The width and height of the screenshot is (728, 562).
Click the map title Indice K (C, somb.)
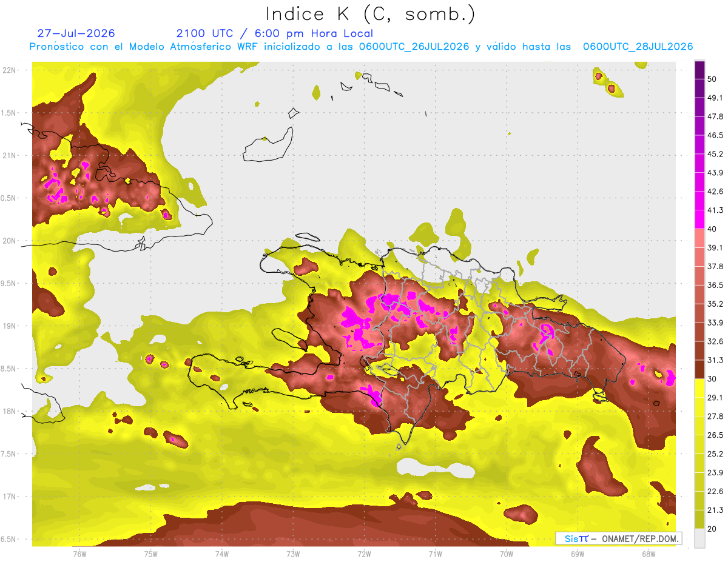tap(370, 13)
